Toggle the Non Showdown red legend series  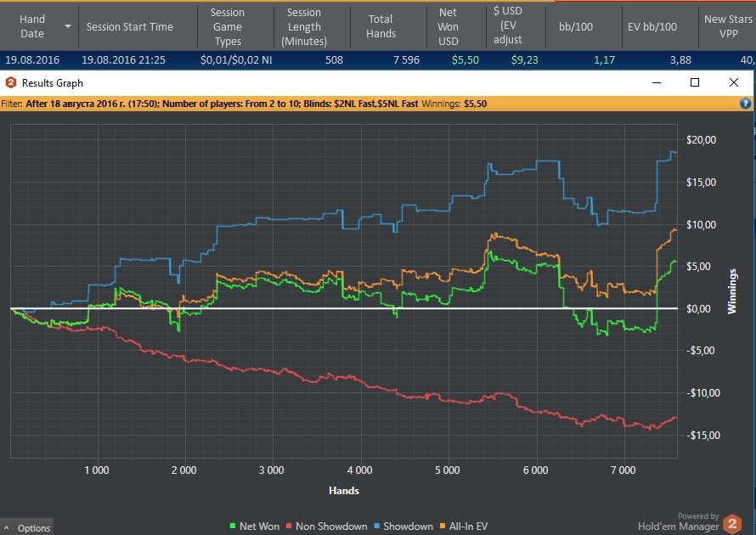coord(326,527)
